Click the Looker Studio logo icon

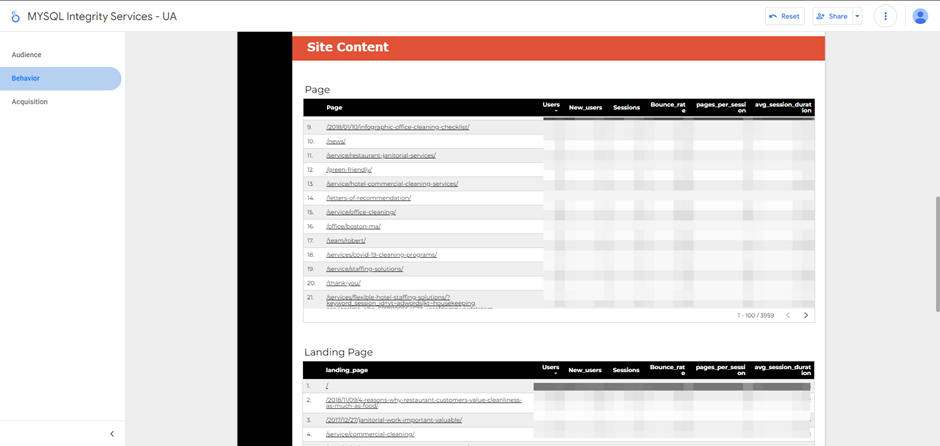15,16
